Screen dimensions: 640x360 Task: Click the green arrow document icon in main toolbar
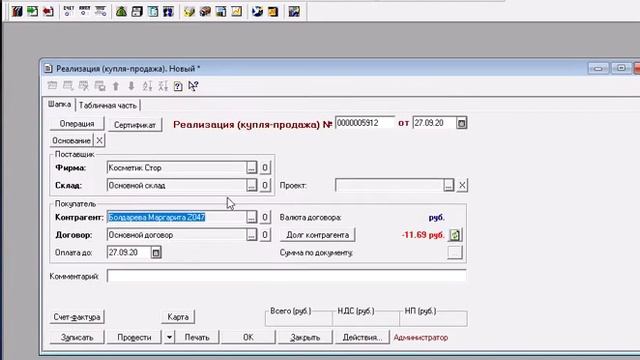[32, 11]
